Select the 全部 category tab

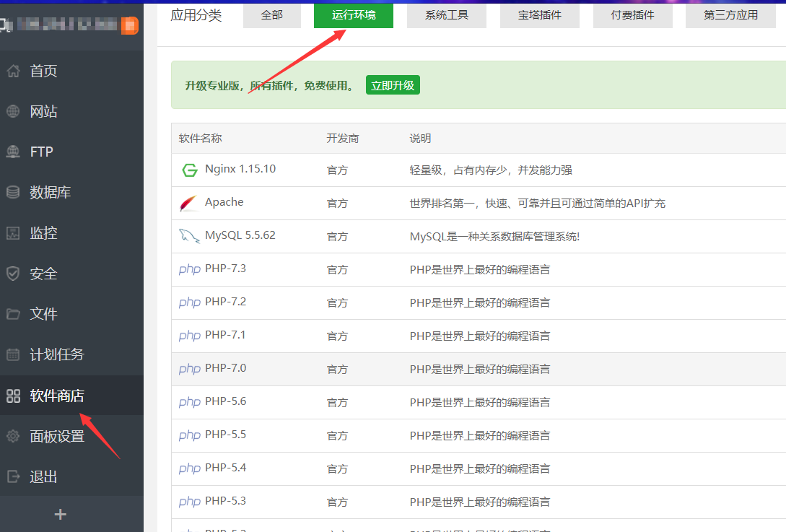tap(271, 16)
